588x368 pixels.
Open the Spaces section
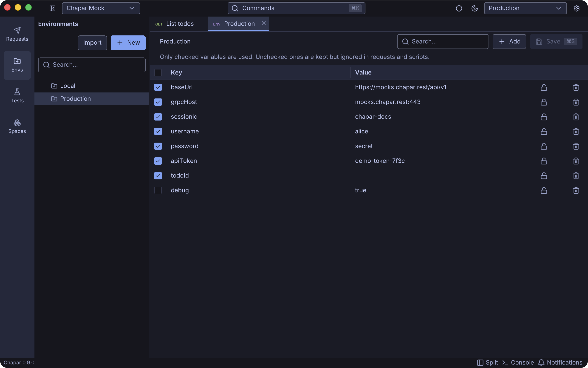pyautogui.click(x=17, y=126)
